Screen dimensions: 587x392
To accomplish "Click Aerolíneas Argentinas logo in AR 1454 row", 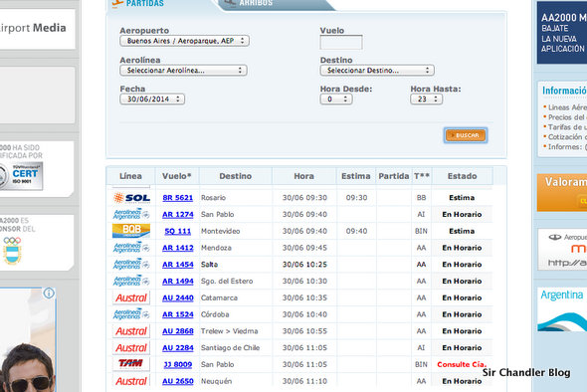I will 131,265.
